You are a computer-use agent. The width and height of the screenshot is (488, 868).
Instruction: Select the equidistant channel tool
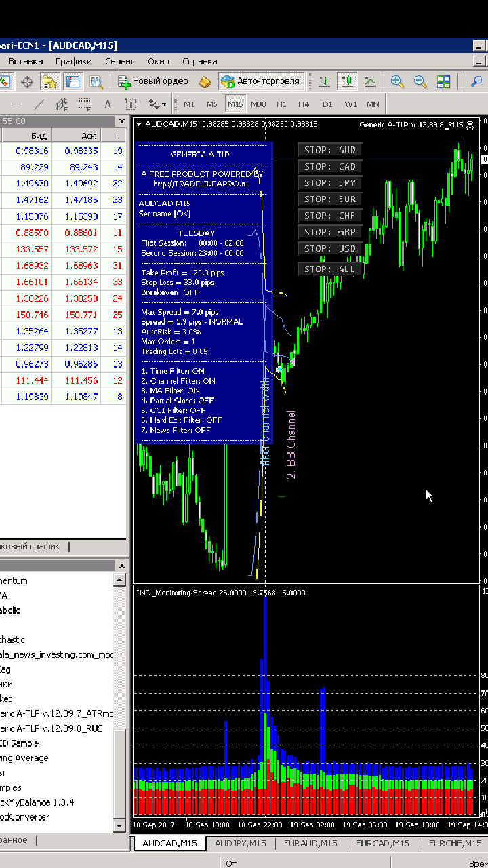click(62, 104)
